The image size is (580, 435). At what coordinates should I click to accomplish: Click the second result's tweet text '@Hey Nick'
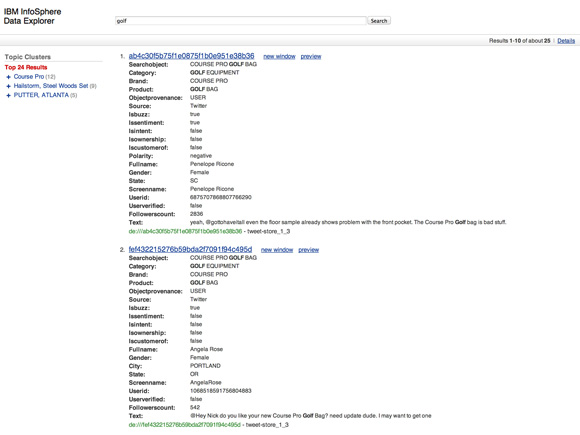click(311, 415)
